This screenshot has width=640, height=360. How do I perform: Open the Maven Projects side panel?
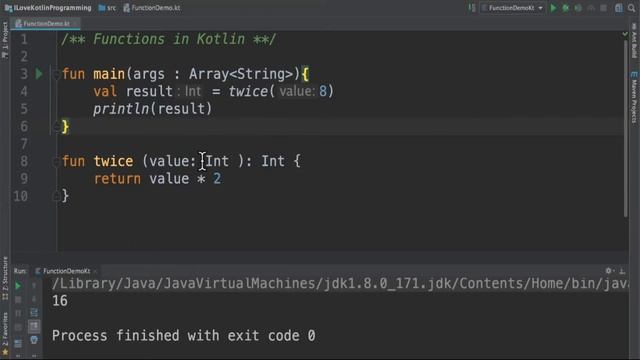[x=634, y=97]
